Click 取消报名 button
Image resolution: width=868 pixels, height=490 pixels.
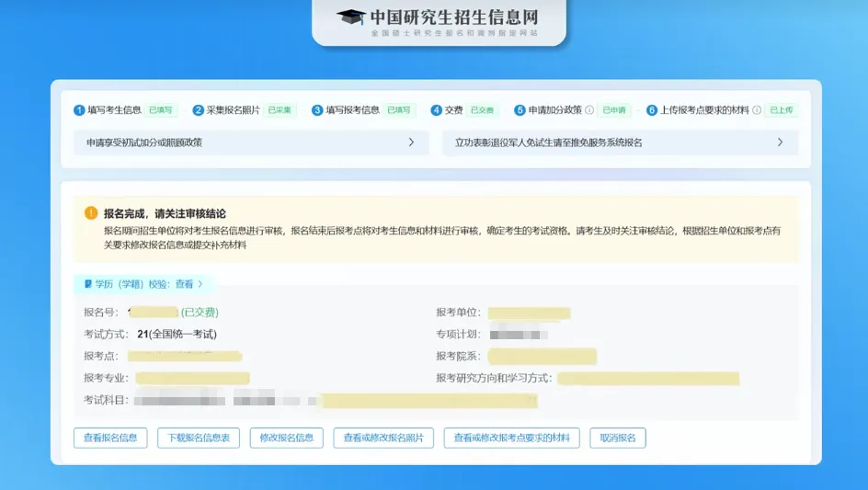618,438
